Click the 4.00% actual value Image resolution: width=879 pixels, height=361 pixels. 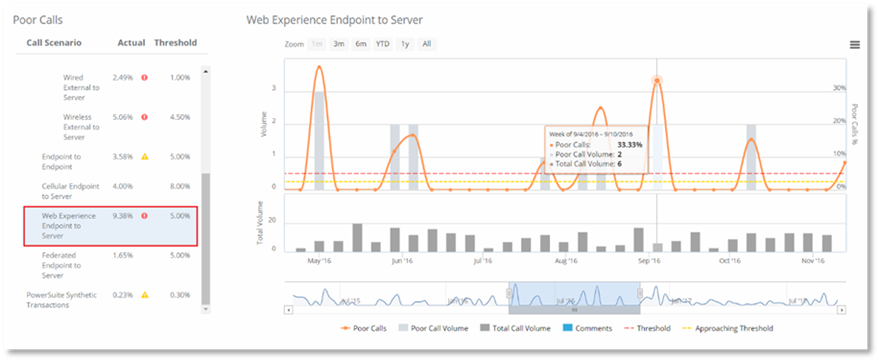123,186
